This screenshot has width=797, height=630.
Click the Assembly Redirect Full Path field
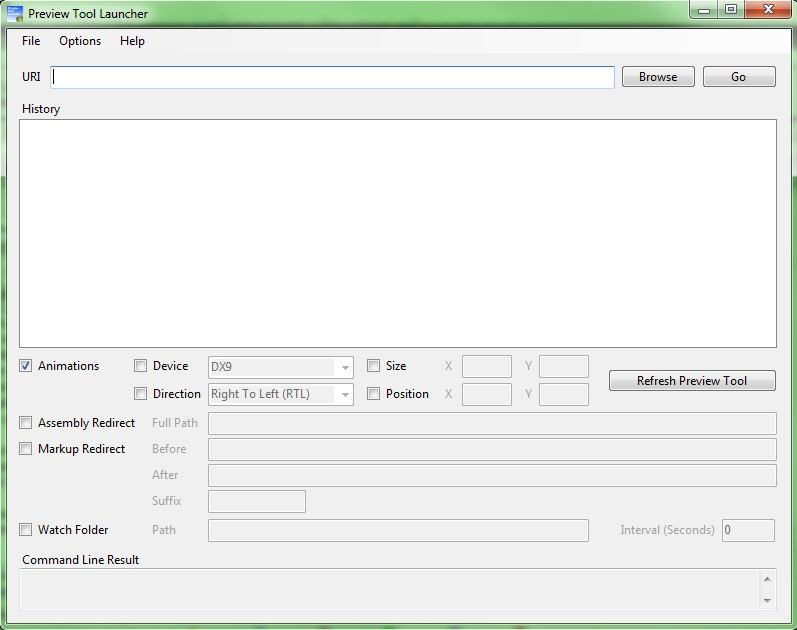pyautogui.click(x=492, y=424)
